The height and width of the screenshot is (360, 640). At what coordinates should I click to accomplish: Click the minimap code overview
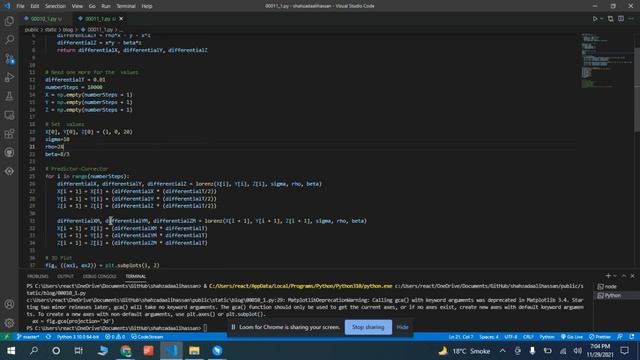click(607, 61)
